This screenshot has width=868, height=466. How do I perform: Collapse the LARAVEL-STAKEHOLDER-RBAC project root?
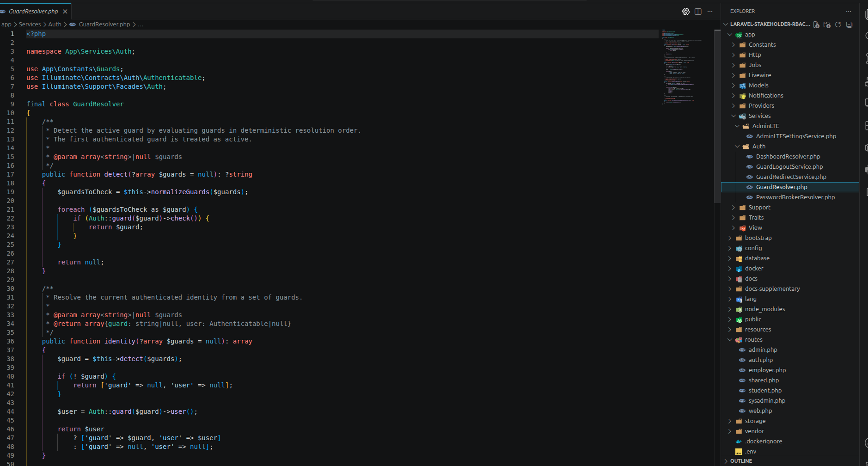(726, 25)
